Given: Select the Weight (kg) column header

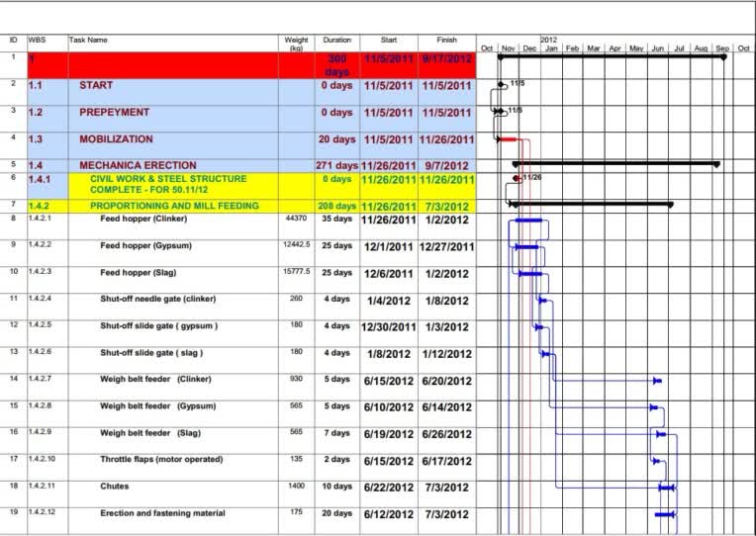Looking at the screenshot, I should (x=296, y=44).
